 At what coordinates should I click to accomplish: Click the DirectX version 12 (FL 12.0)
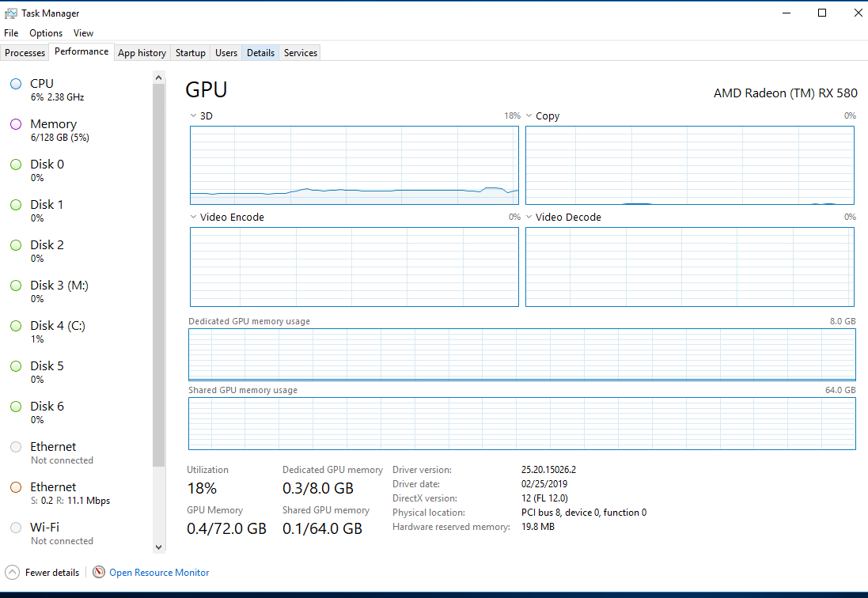pyautogui.click(x=544, y=498)
